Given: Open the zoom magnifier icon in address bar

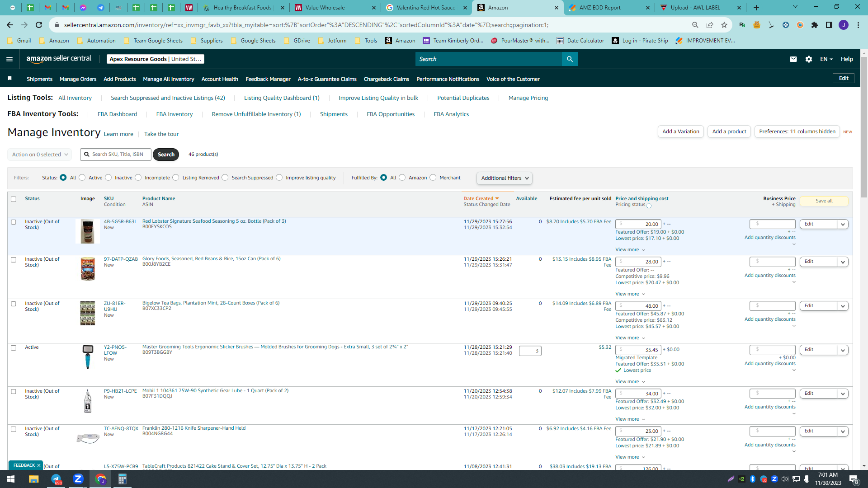Looking at the screenshot, I should (x=695, y=25).
